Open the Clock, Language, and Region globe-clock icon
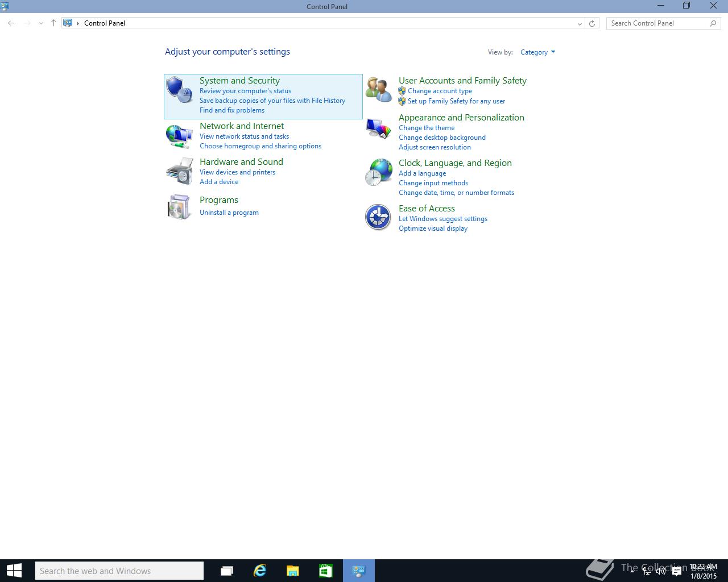 (x=378, y=172)
